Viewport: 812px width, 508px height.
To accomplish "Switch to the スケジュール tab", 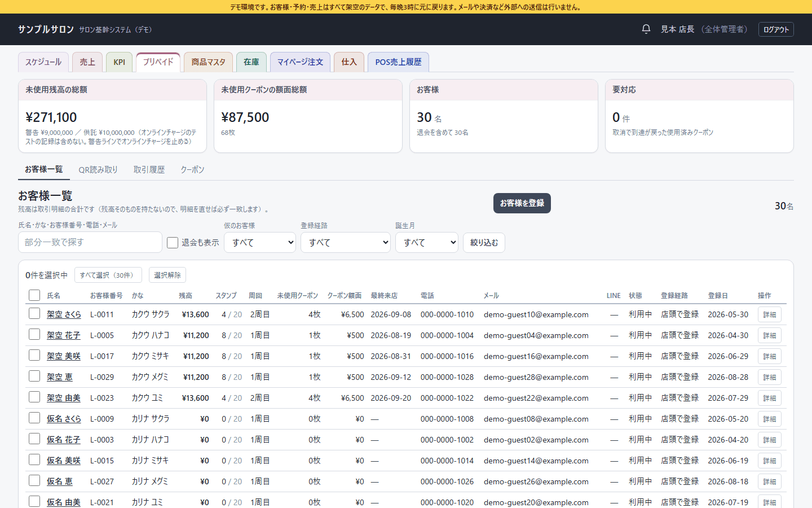I will coord(43,62).
